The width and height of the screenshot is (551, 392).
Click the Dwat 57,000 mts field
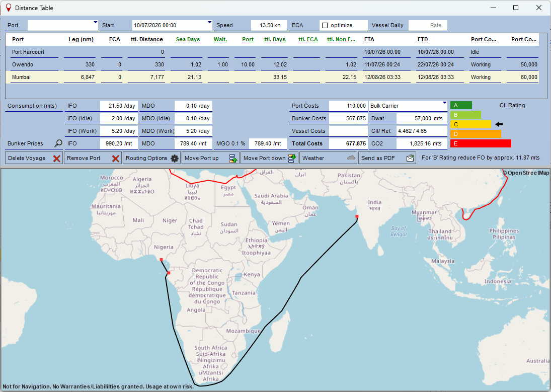tap(422, 118)
